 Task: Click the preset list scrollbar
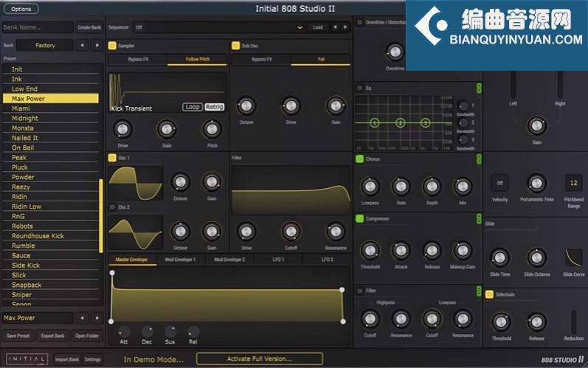coord(100,215)
